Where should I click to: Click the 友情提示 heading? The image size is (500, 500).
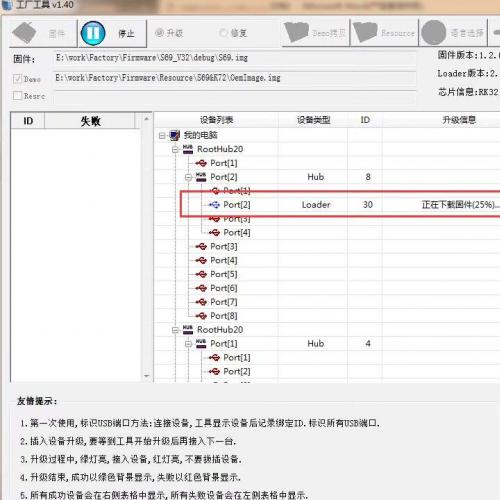(37, 401)
